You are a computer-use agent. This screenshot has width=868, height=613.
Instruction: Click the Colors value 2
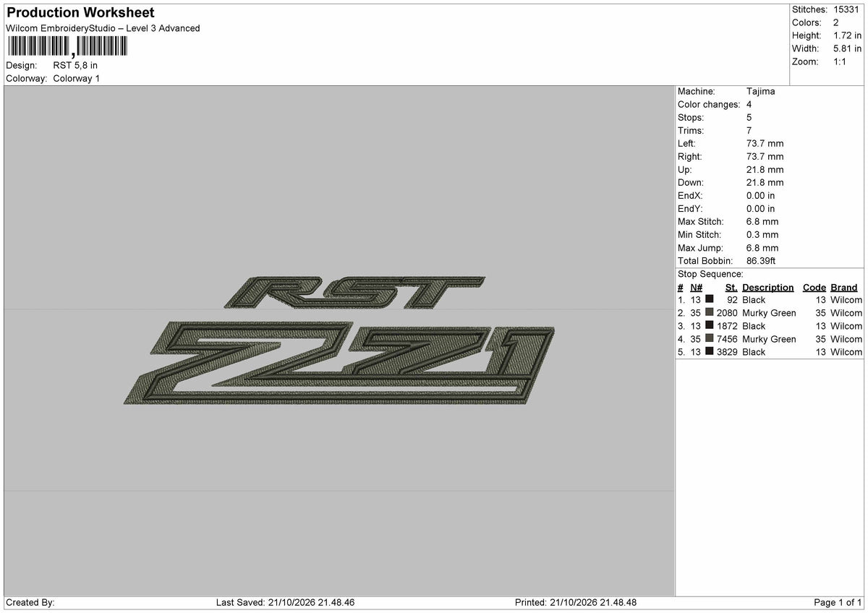[836, 22]
